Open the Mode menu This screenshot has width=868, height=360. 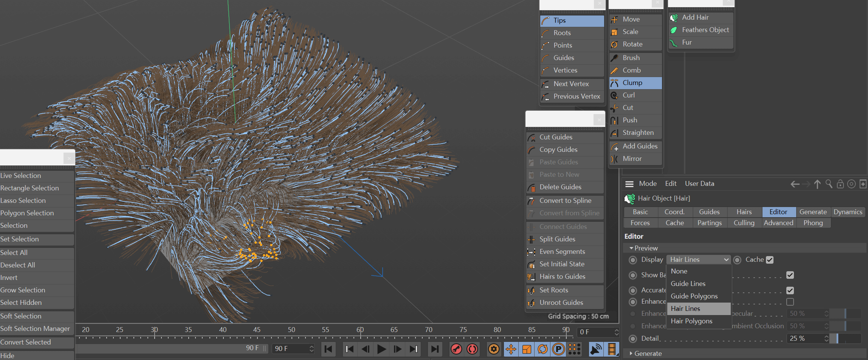pyautogui.click(x=648, y=184)
